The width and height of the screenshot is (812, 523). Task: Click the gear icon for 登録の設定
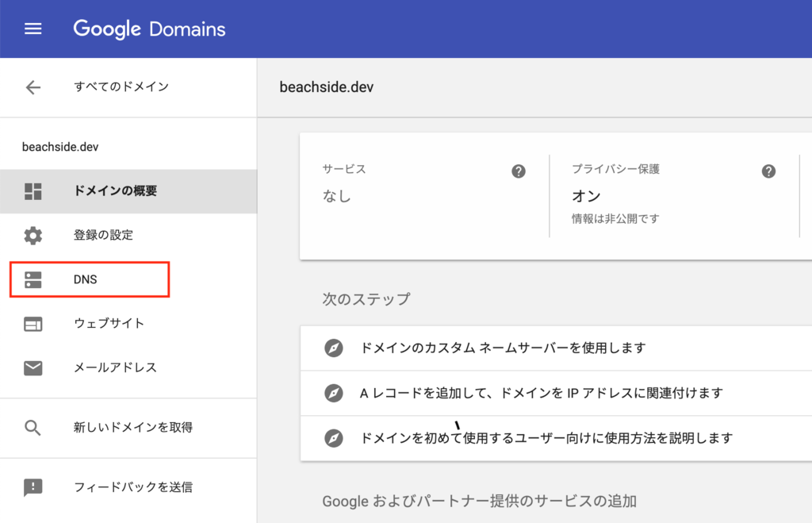click(x=33, y=236)
